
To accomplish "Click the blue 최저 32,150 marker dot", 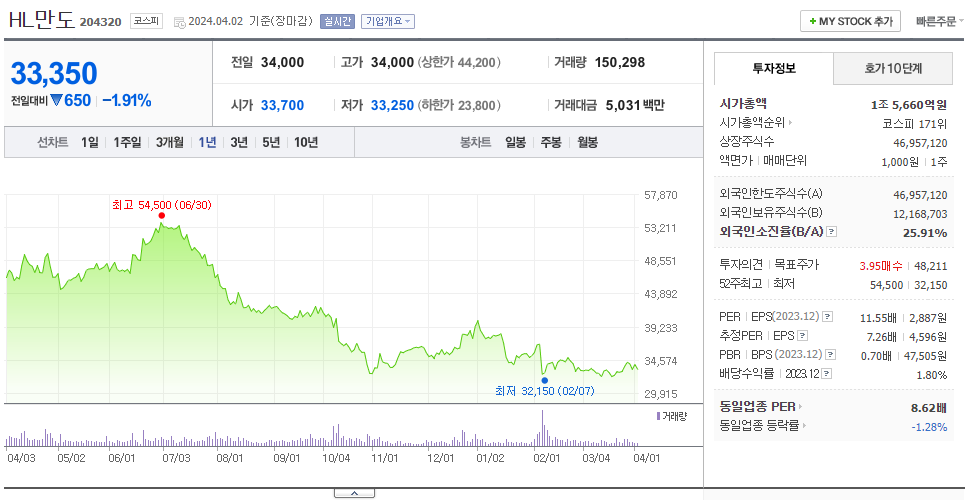I will 544,380.
